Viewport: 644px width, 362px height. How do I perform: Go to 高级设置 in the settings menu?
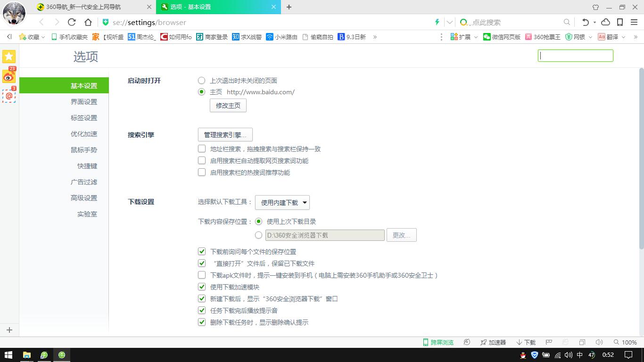tap(84, 198)
